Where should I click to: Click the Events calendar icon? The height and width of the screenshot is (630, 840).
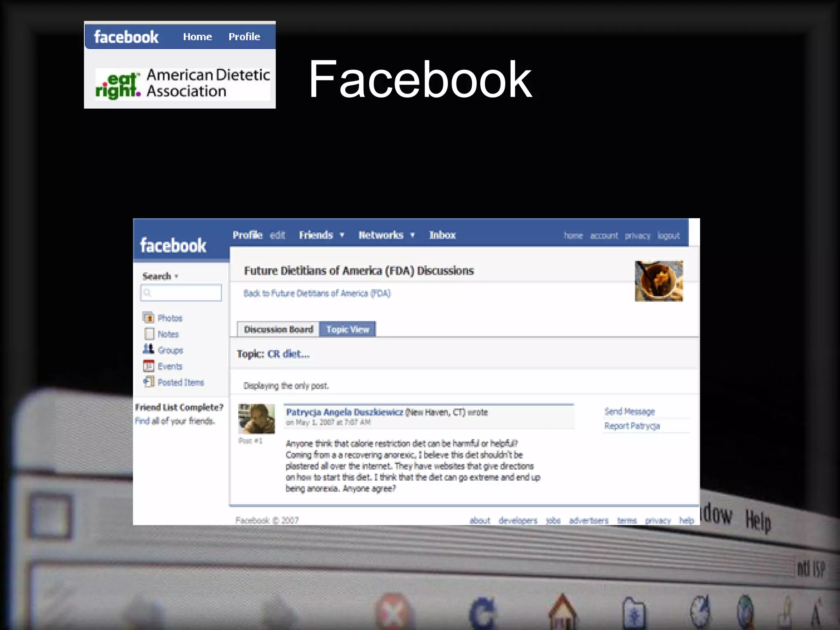pyautogui.click(x=148, y=365)
